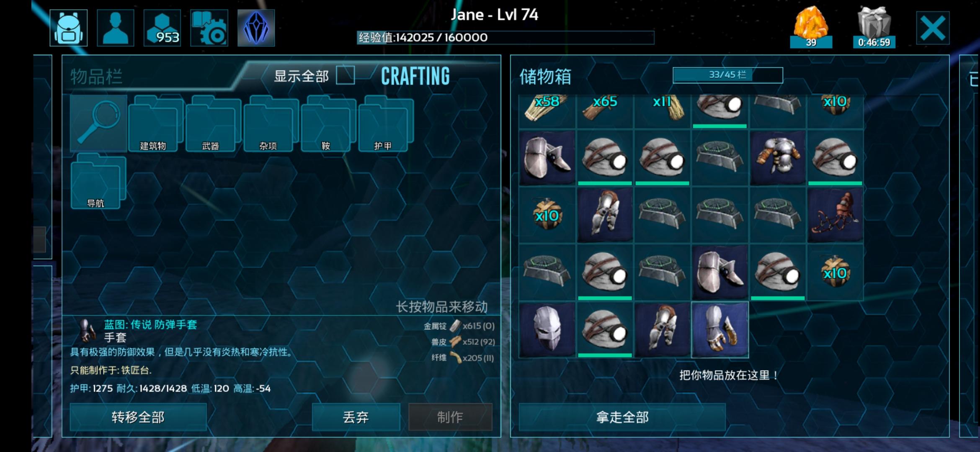Viewport: 980px width, 452px height.
Task: Toggle the 显示全部 checkbox
Action: 346,76
